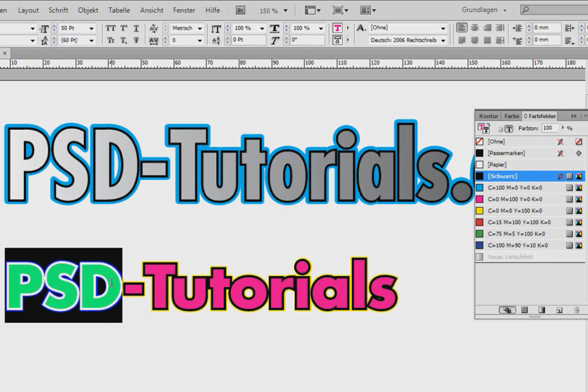This screenshot has width=588, height=392.
Task: Toggle Superscript formatting
Action: (124, 28)
